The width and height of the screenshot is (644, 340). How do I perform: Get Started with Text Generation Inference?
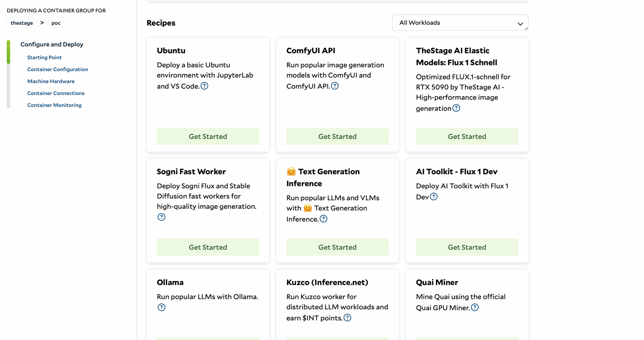(337, 247)
